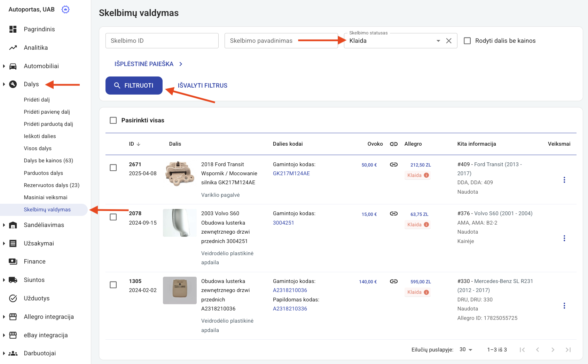The width and height of the screenshot is (588, 364).
Task: Click the Klaida error info icon for listing 1305
Action: 426,292
